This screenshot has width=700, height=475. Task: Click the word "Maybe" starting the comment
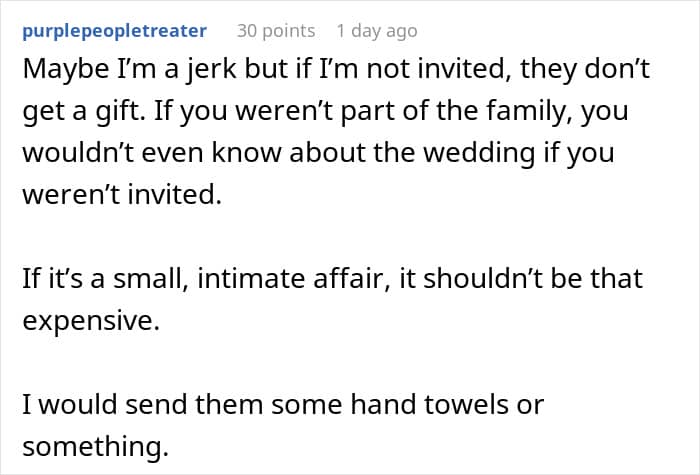point(58,69)
